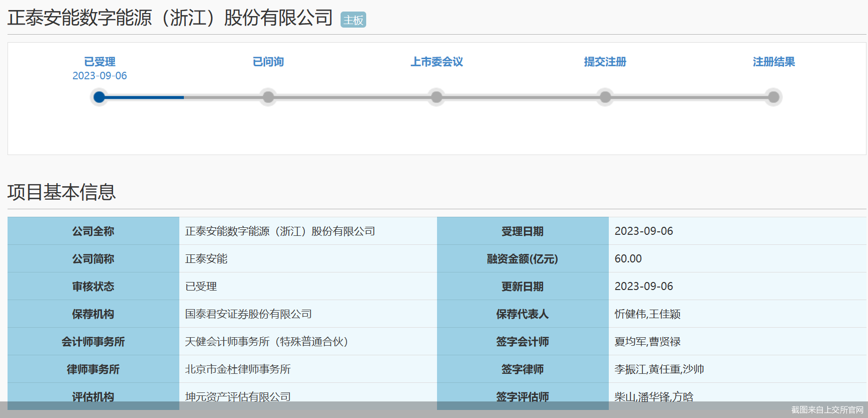The image size is (868, 418).
Task: Click the 受理日期 header cell
Action: 523,231
